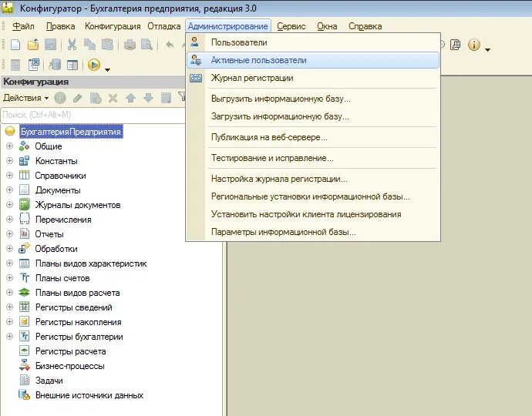Open dropdown arrow beside the play button

pyautogui.click(x=107, y=70)
